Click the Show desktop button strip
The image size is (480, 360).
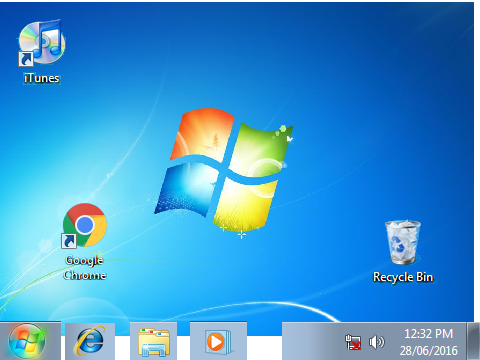click(473, 341)
